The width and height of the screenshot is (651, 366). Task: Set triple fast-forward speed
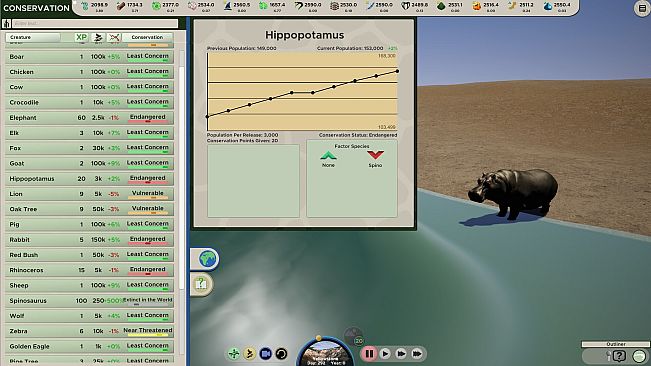(417, 354)
